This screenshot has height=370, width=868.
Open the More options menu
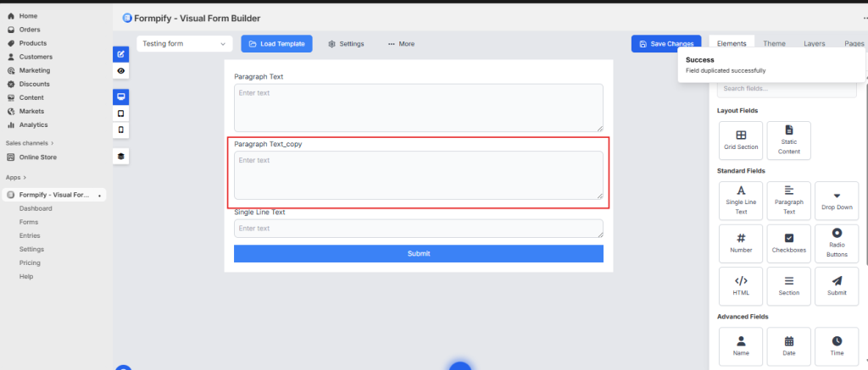[x=401, y=43]
